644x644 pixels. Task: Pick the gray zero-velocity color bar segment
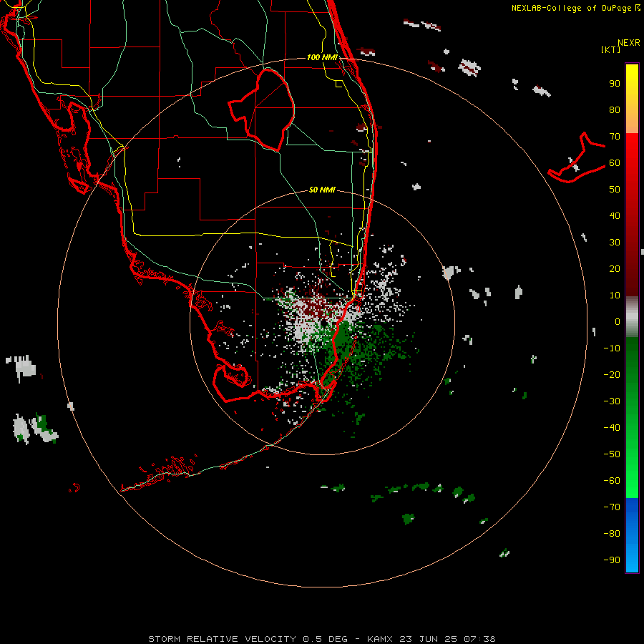[x=632, y=317]
